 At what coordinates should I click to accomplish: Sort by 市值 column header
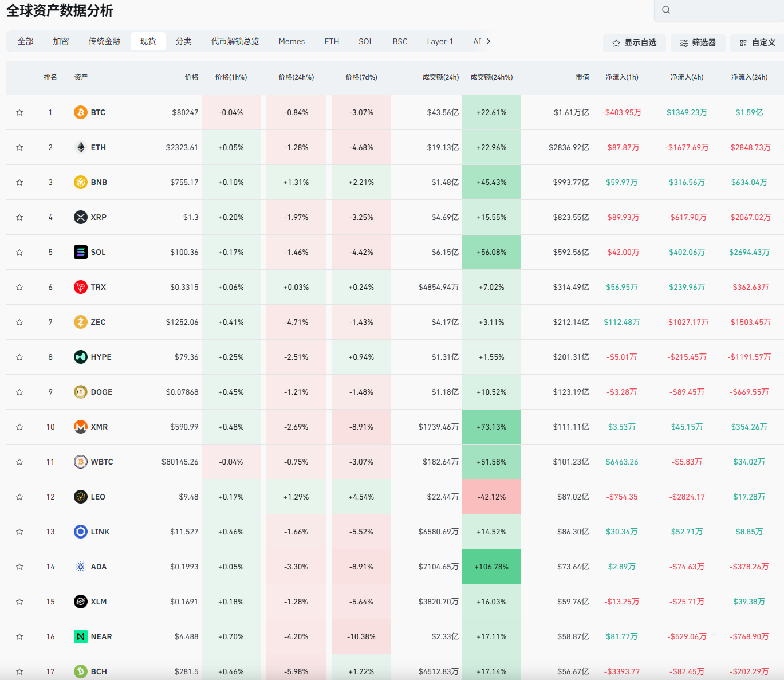click(x=582, y=77)
